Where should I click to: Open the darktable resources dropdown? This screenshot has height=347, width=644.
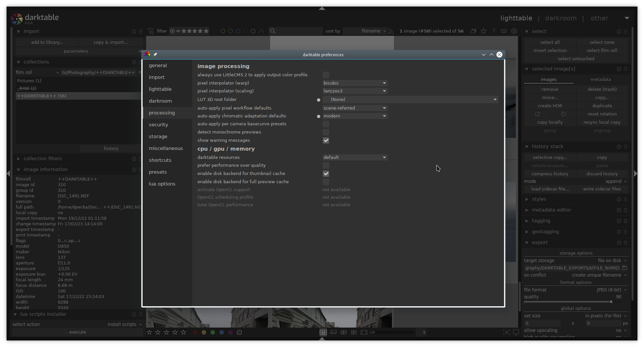(355, 157)
